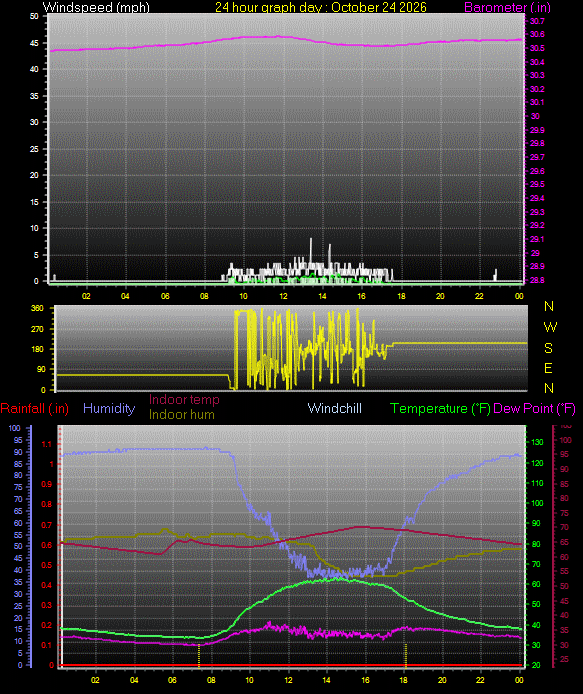Click the 'S' compass letter beside wind direction chart
The image size is (583, 694).
pyautogui.click(x=548, y=348)
